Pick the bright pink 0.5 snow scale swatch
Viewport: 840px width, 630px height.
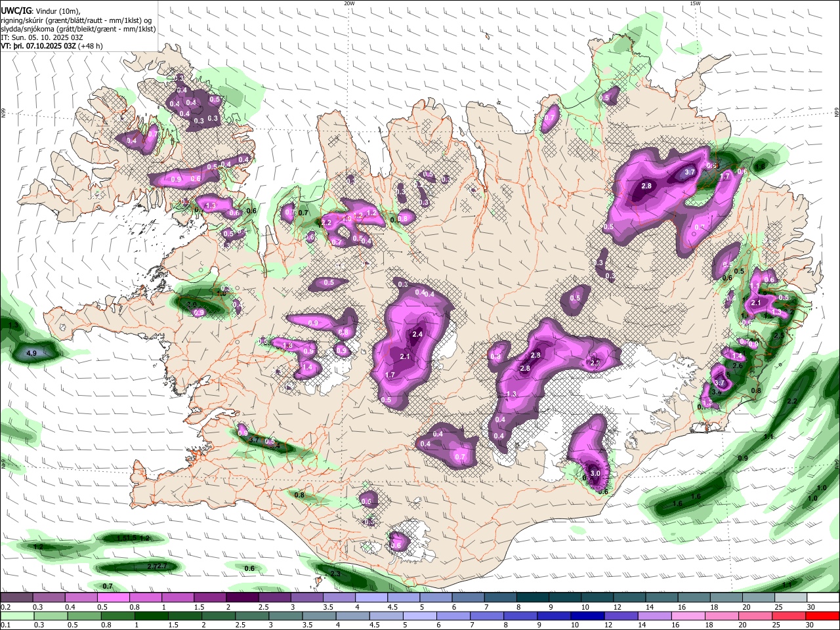[113, 598]
